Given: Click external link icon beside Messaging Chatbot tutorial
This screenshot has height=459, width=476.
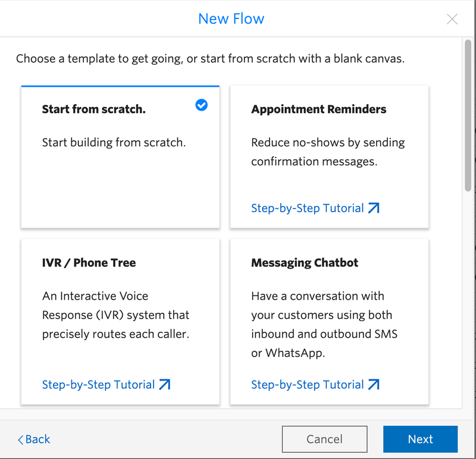Looking at the screenshot, I should coord(374,385).
